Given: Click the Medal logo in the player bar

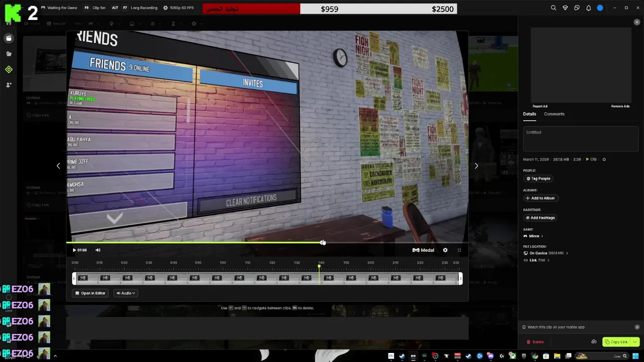Looking at the screenshot, I should pos(423,250).
